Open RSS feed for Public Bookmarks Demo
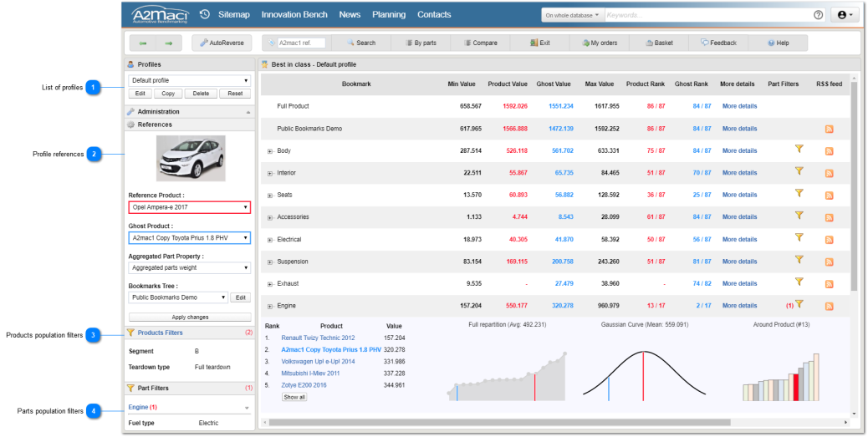Image resolution: width=868 pixels, height=437 pixels. pos(830,129)
